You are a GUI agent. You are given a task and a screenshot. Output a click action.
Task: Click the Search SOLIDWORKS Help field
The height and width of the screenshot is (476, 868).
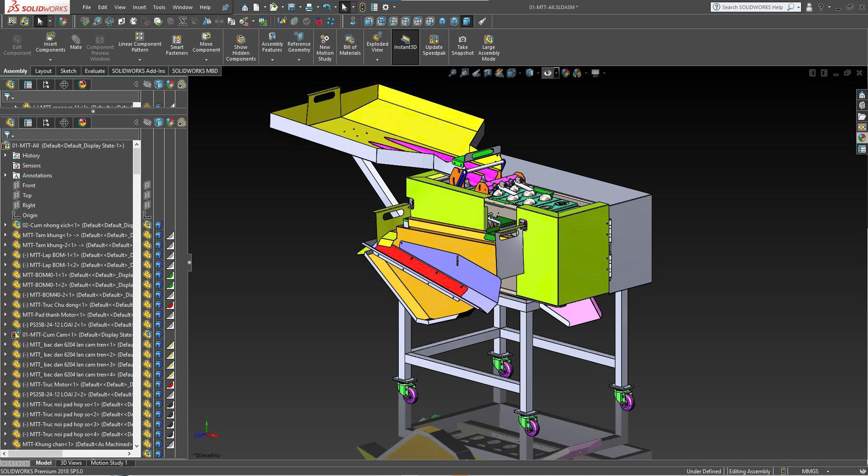[753, 7]
